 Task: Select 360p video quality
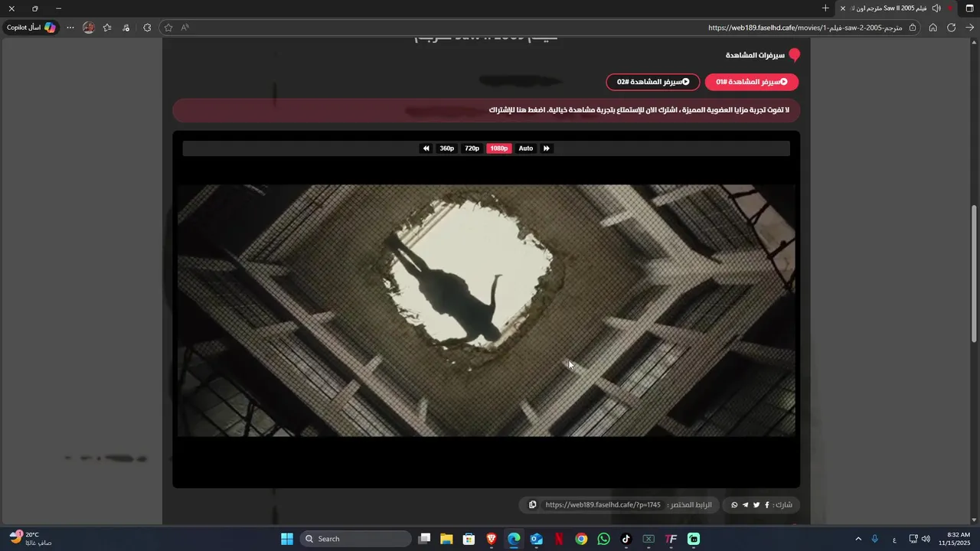coord(447,148)
